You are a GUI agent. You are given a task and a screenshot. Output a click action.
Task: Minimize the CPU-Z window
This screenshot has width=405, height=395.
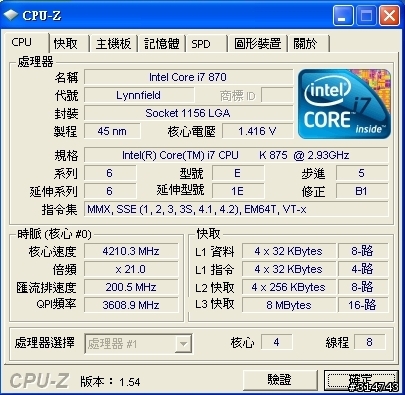tap(343, 16)
